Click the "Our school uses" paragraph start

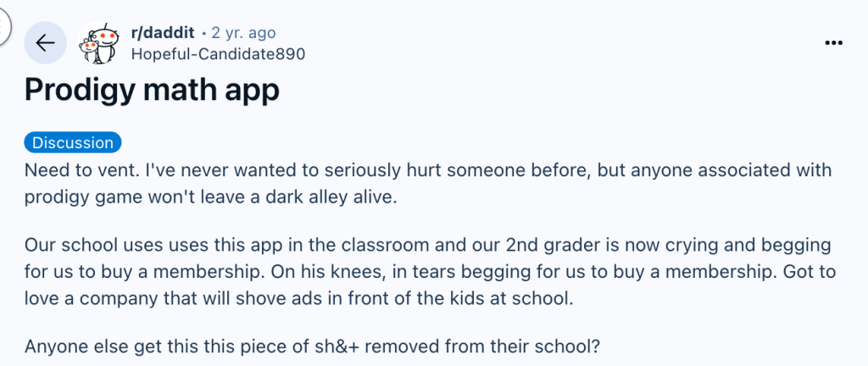(81, 246)
